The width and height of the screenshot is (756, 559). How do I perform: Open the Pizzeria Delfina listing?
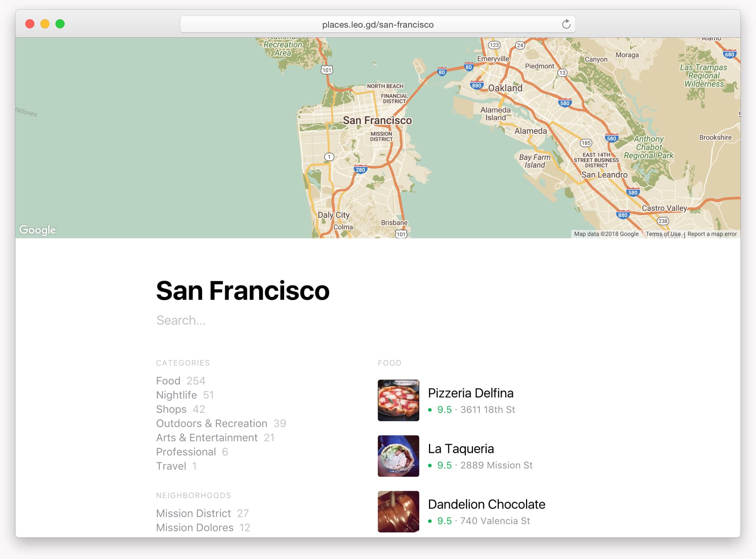(471, 393)
